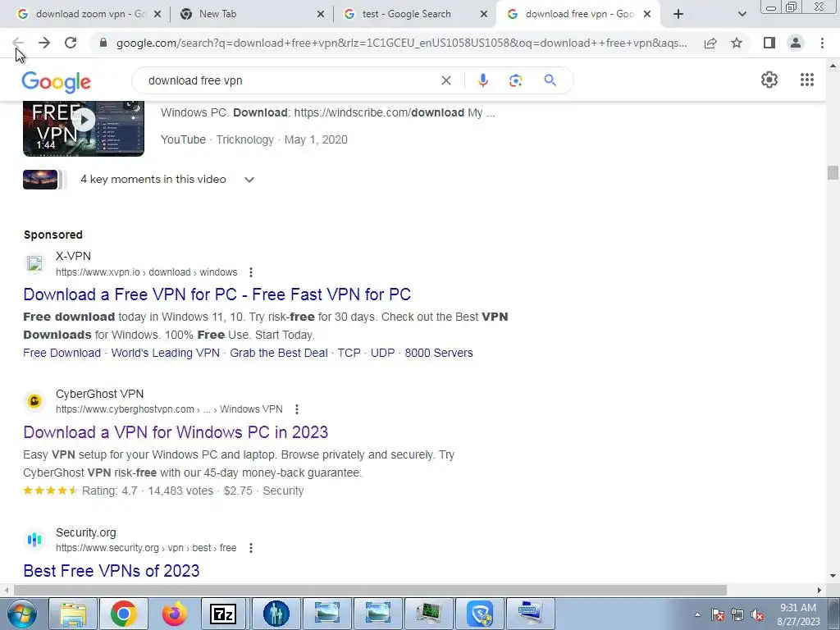
Task: Open the muted volume tray icon
Action: click(757, 615)
